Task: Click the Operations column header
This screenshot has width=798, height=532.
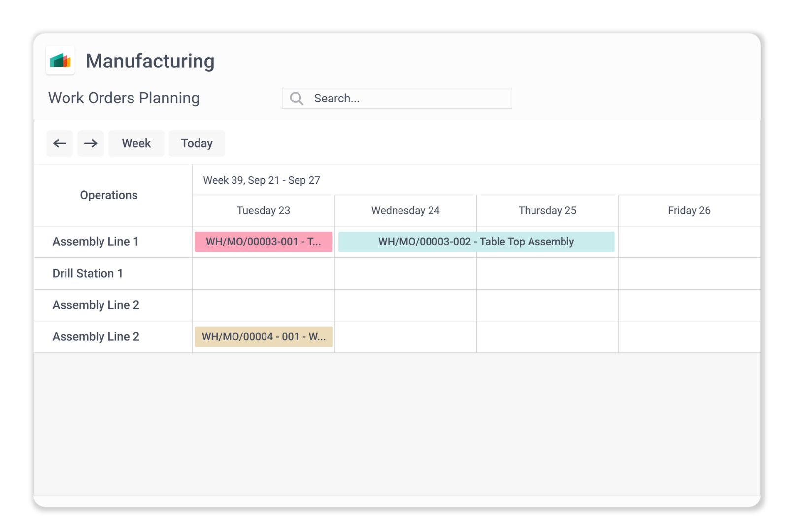Action: pyautogui.click(x=109, y=195)
